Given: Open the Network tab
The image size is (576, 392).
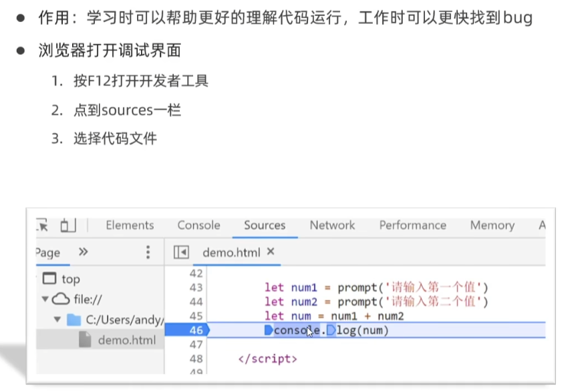Looking at the screenshot, I should [332, 225].
